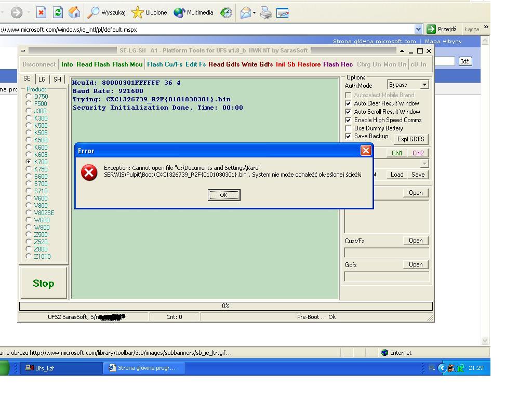Toggle Save Backup checkbox
The height and width of the screenshot is (399, 532).
[348, 136]
